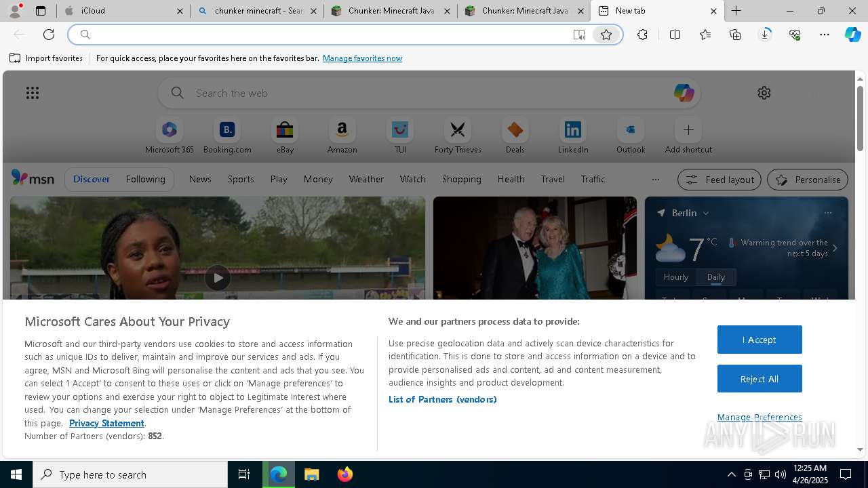This screenshot has height=488, width=868.
Task: Expand more MSN categories ellipsis
Action: pos(655,180)
